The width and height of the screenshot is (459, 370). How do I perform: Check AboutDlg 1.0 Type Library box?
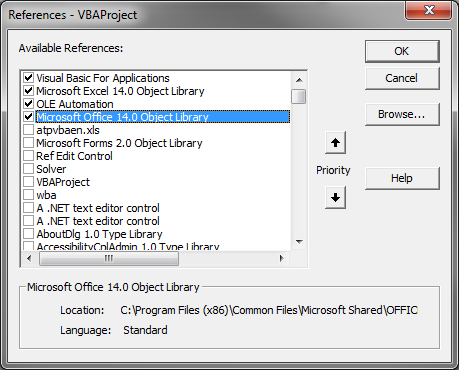[x=28, y=234]
